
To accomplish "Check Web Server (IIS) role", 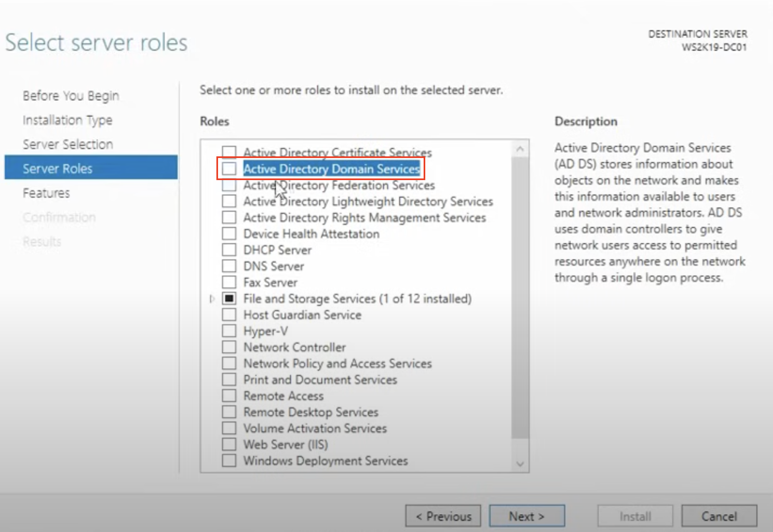I will click(x=229, y=444).
